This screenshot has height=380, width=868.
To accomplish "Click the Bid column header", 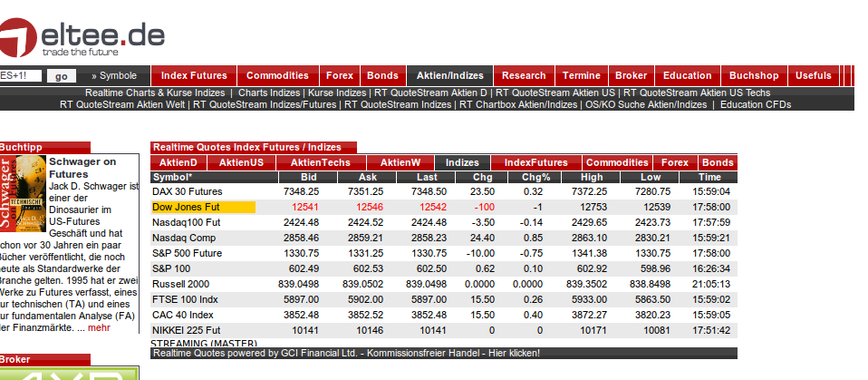I will point(308,177).
